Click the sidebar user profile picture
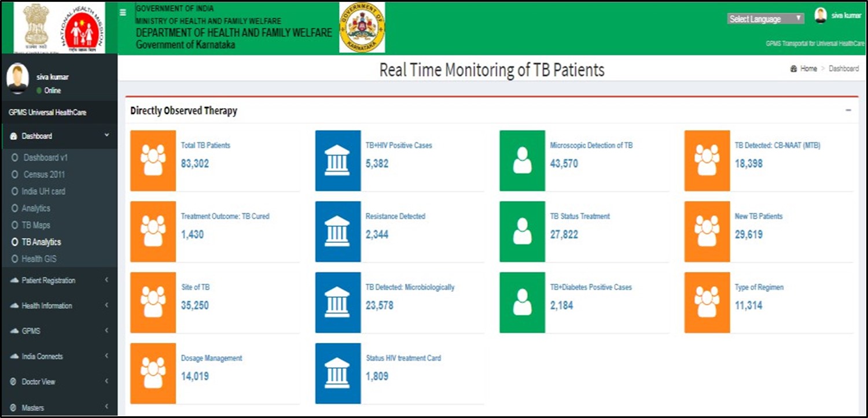Screen dimensions: 868x418 pyautogui.click(x=17, y=79)
